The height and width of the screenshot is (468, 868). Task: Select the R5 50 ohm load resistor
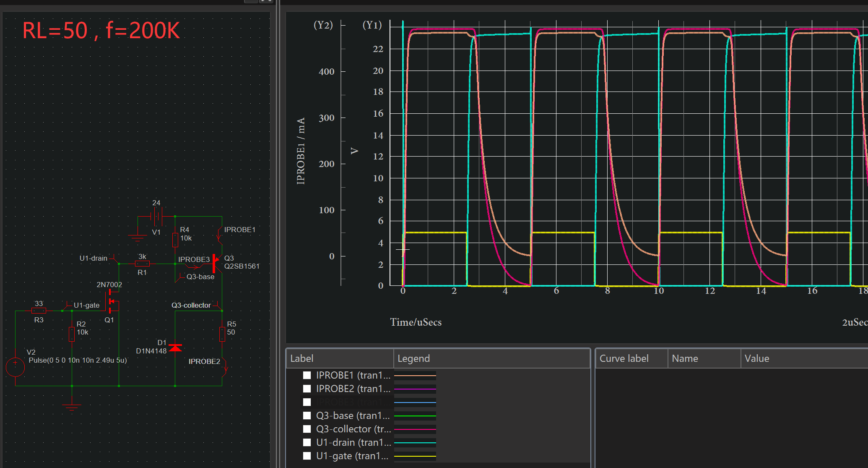point(222,334)
